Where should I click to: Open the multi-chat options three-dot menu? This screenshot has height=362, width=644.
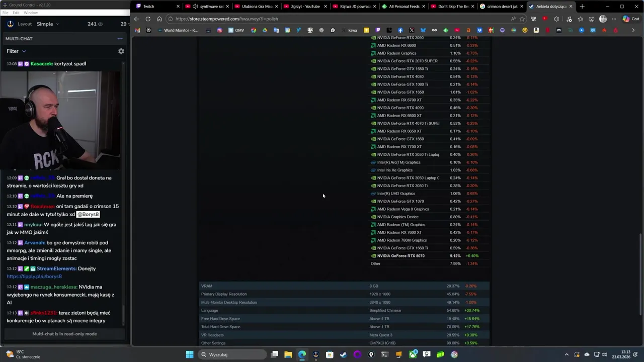point(120,39)
